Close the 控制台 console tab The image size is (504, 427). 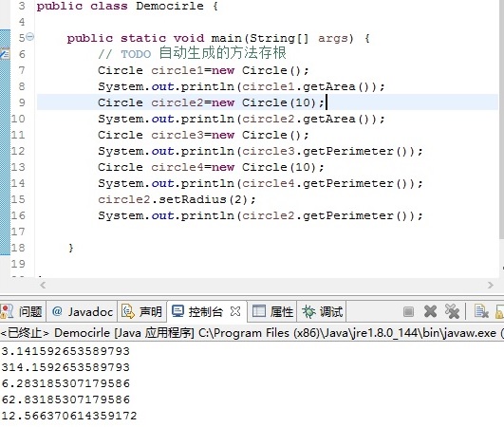coord(235,311)
